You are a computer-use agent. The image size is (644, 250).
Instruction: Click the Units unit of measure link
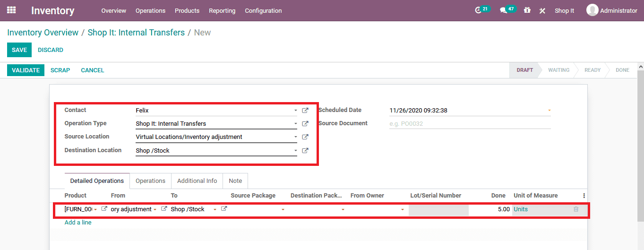[x=521, y=209]
